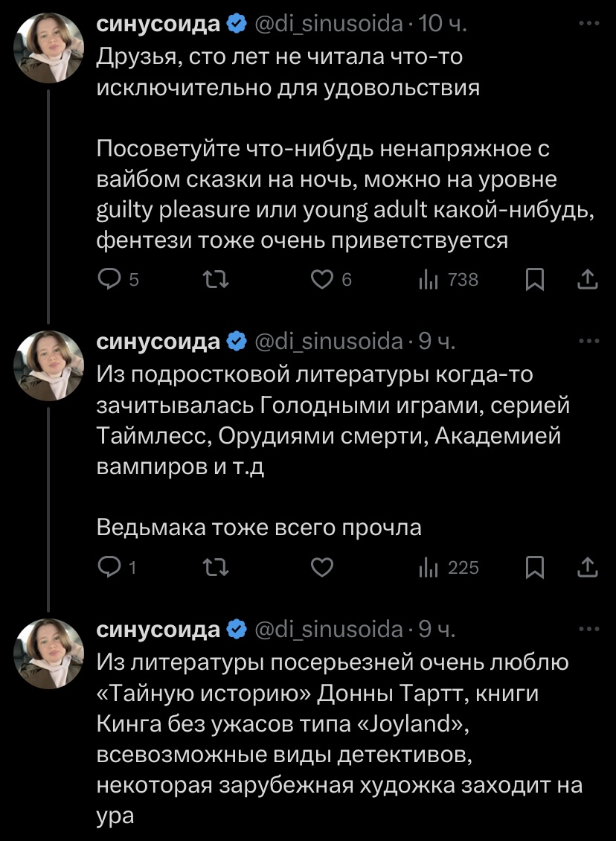Open синусоида profile name on second tweet
The height and width of the screenshot is (841, 616).
point(159,342)
